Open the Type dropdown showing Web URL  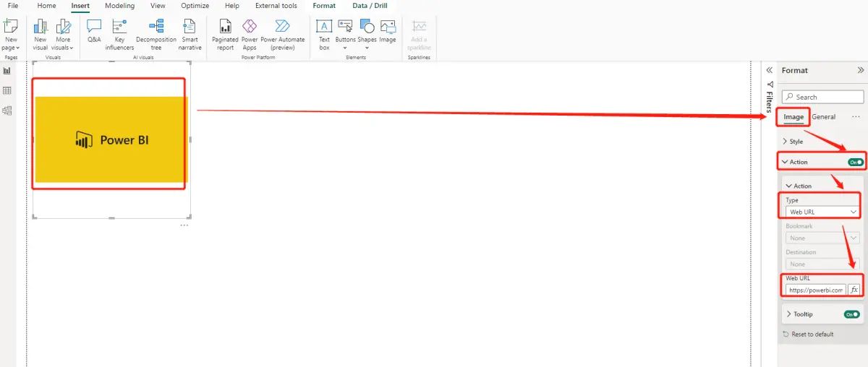point(823,212)
